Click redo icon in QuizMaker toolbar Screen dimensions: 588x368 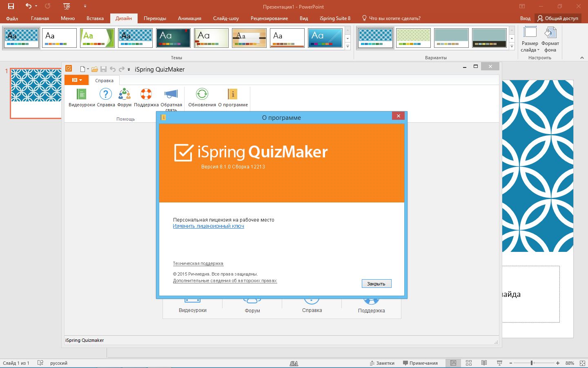click(121, 69)
